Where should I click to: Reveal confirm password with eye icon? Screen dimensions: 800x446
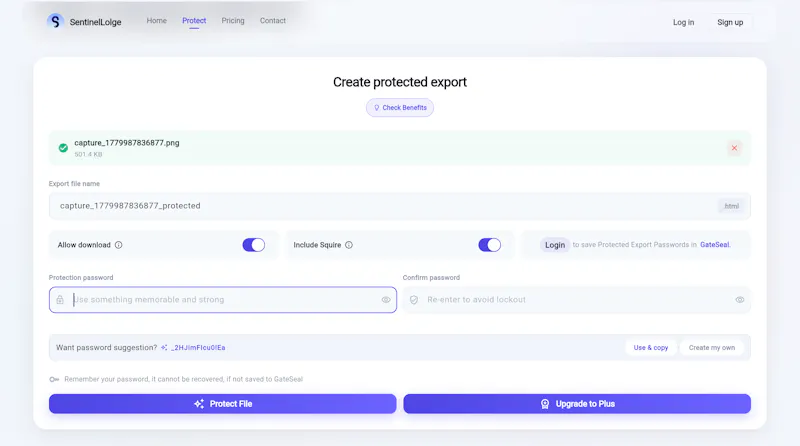point(740,300)
